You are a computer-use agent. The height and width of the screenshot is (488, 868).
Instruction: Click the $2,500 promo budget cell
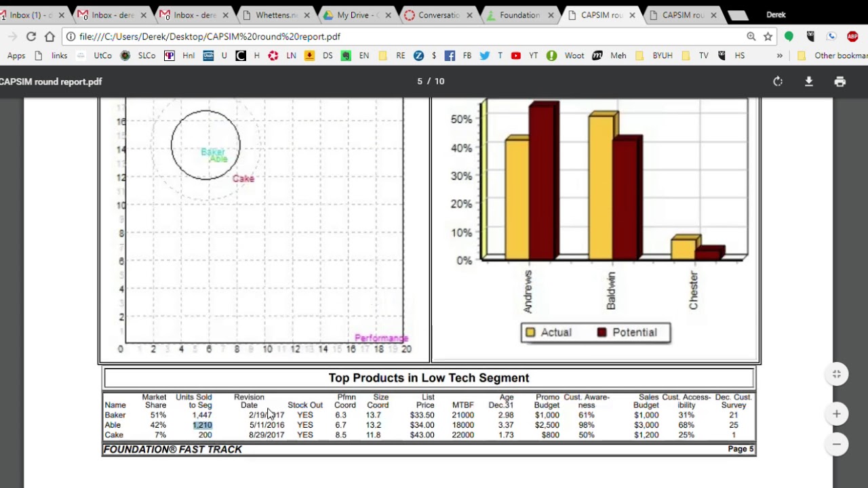pos(547,425)
